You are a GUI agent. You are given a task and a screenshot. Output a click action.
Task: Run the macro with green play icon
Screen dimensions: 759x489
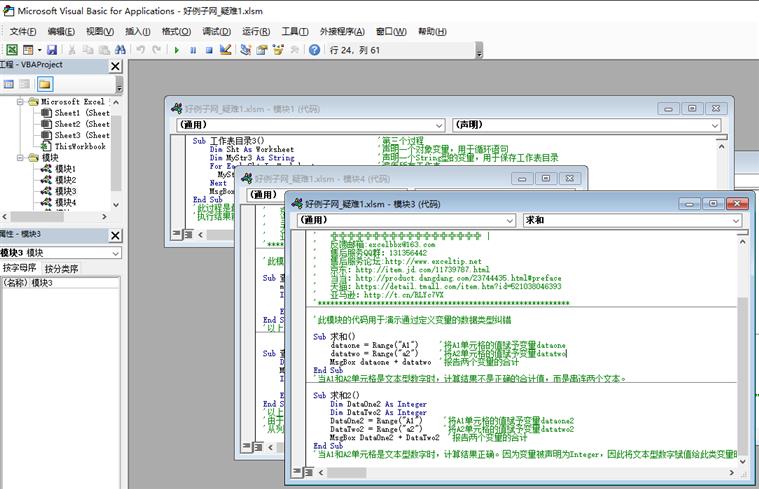(x=177, y=50)
